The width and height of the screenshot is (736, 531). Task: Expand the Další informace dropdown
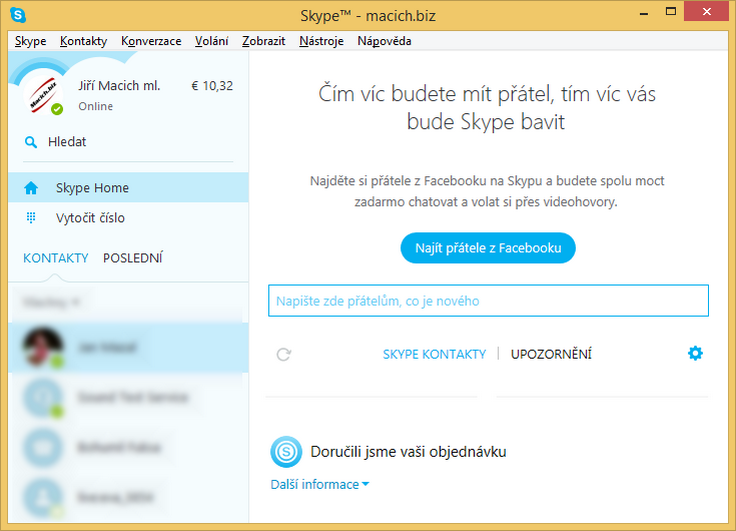[320, 485]
